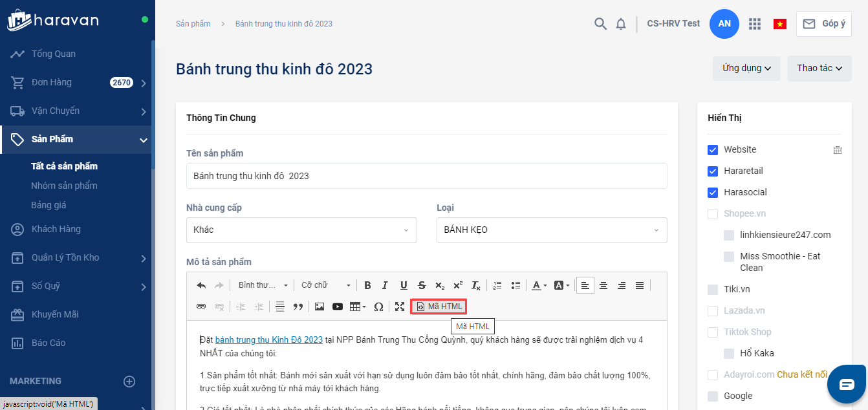Uncheck the Website display checkbox
This screenshot has height=410, width=868.
click(713, 149)
